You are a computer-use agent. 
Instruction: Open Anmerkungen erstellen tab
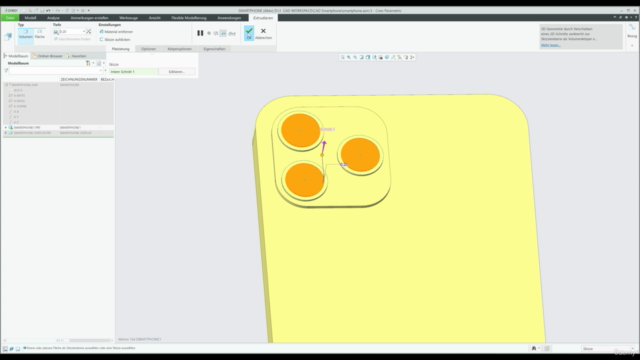pyautogui.click(x=89, y=18)
